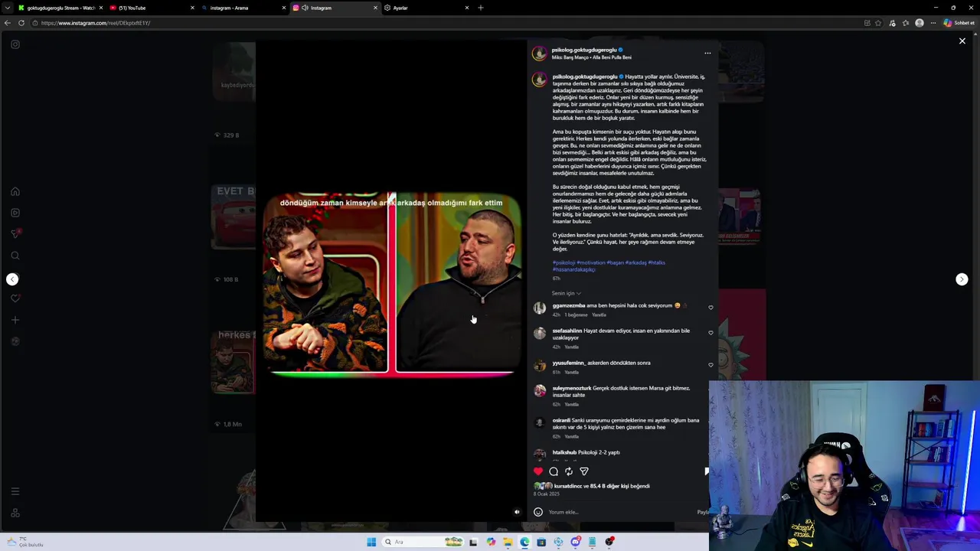This screenshot has width=980, height=551.
Task: Close the YouTube browser tab
Action: click(x=192, y=8)
